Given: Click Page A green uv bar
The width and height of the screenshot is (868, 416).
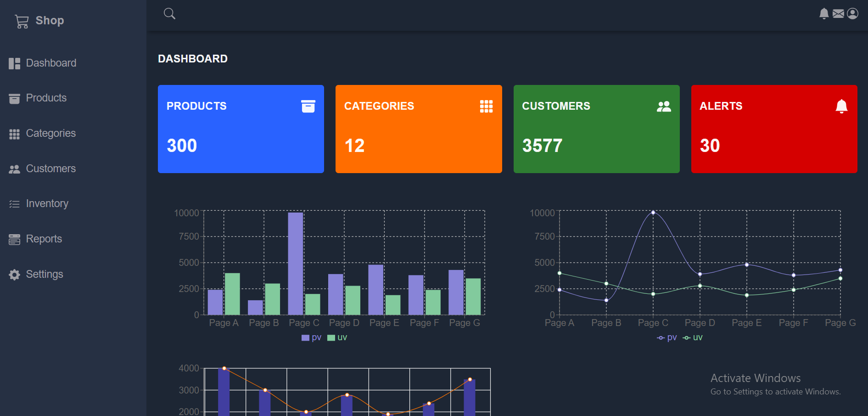Looking at the screenshot, I should [x=232, y=294].
